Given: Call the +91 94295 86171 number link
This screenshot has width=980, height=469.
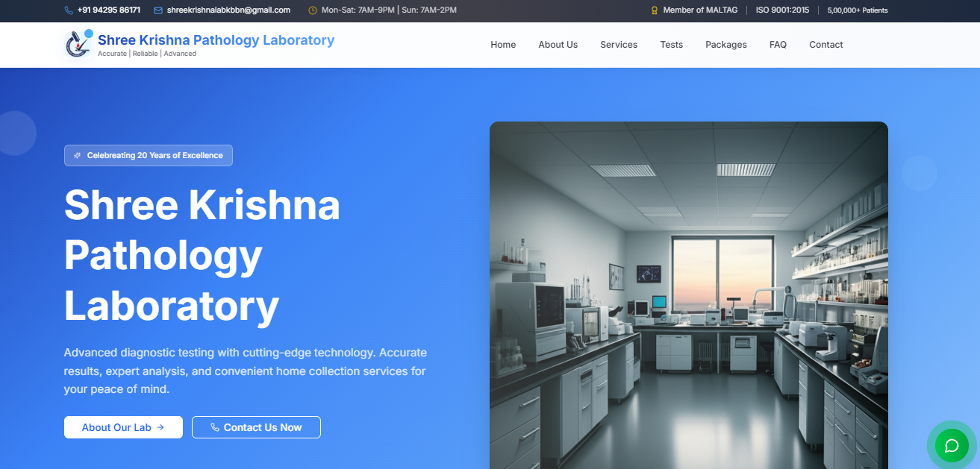Looking at the screenshot, I should (x=109, y=10).
